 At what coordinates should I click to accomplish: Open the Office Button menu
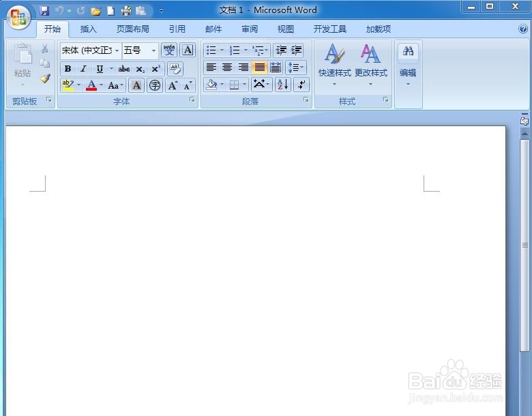pos(18,17)
